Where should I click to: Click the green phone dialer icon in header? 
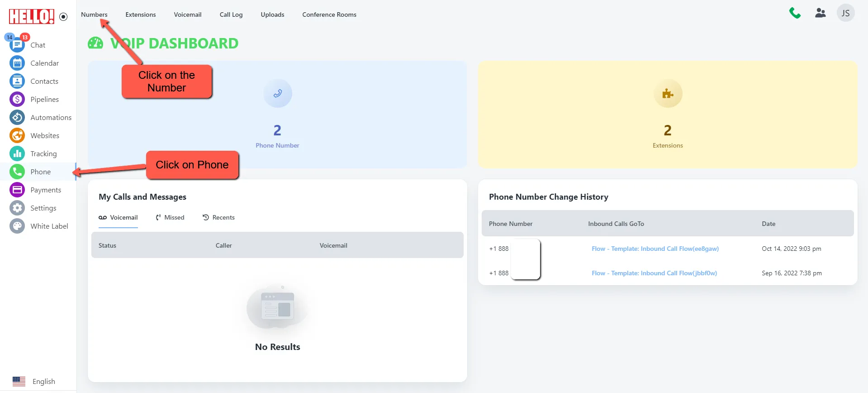795,13
